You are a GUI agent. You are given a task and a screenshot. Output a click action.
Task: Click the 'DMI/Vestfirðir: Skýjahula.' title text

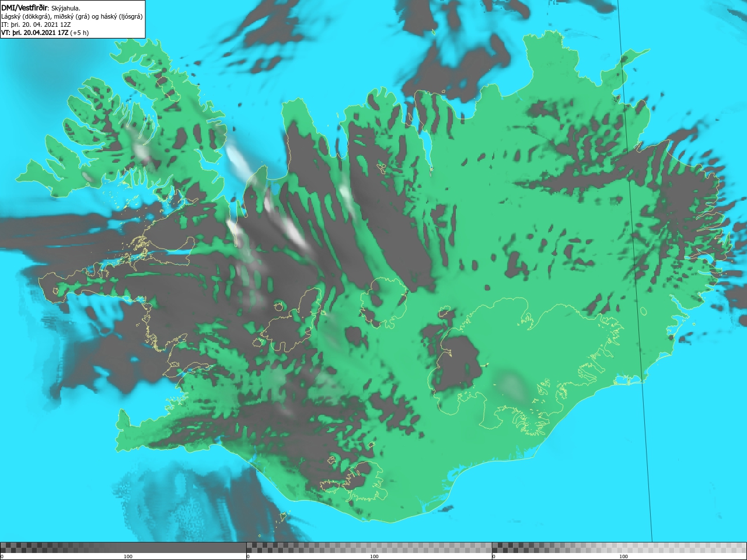(41, 8)
